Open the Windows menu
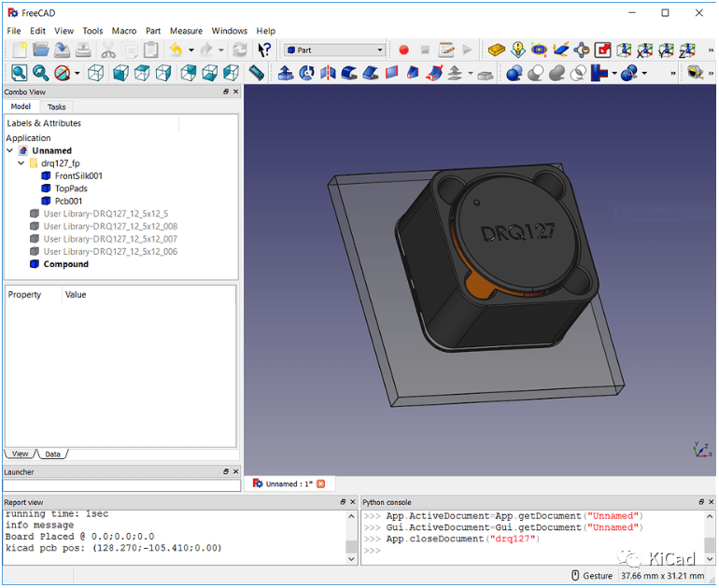This screenshot has width=719, height=588. click(230, 31)
